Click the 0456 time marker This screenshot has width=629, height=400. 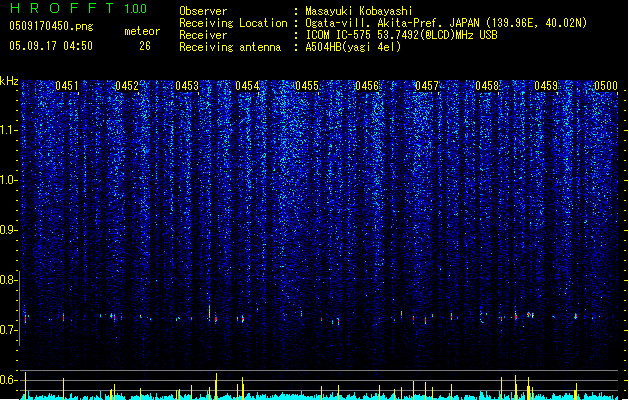[367, 86]
